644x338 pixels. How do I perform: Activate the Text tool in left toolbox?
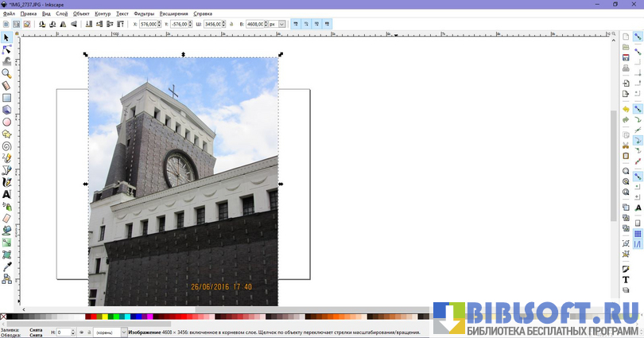(x=6, y=193)
